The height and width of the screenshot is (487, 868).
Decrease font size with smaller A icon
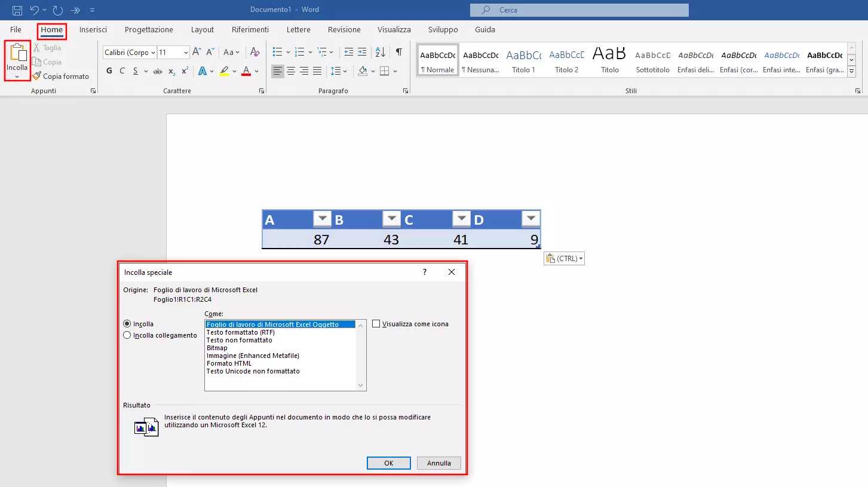(x=210, y=52)
